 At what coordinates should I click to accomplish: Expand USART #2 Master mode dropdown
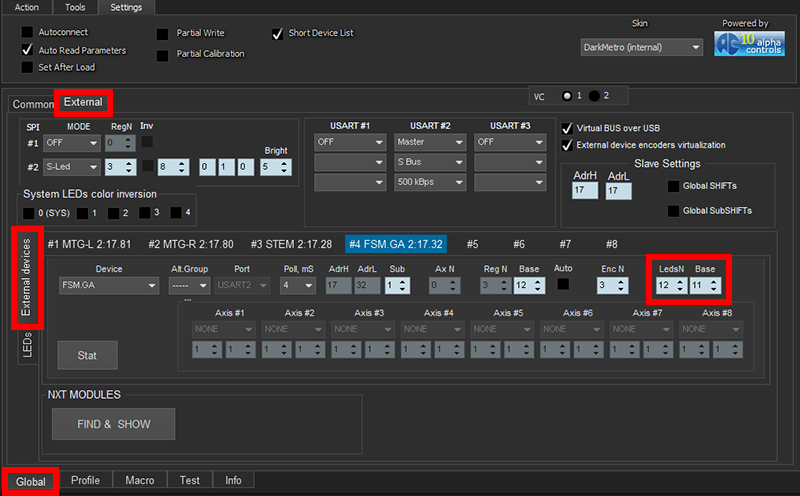click(x=431, y=142)
